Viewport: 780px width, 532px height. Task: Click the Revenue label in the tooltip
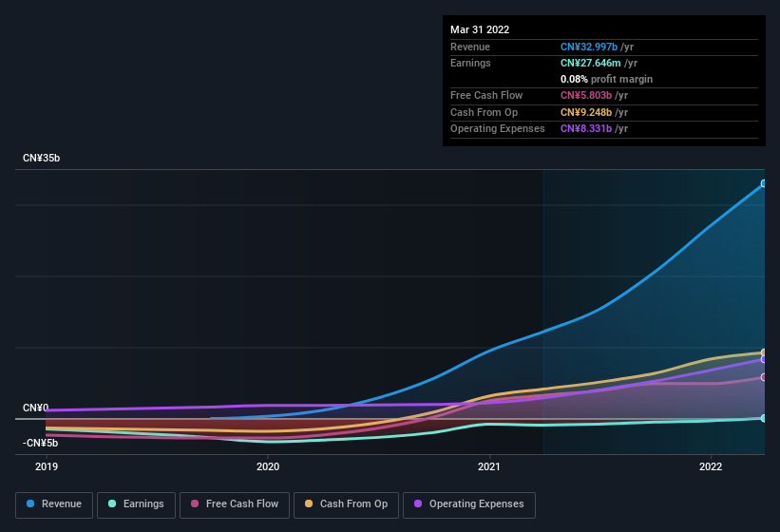click(x=470, y=47)
